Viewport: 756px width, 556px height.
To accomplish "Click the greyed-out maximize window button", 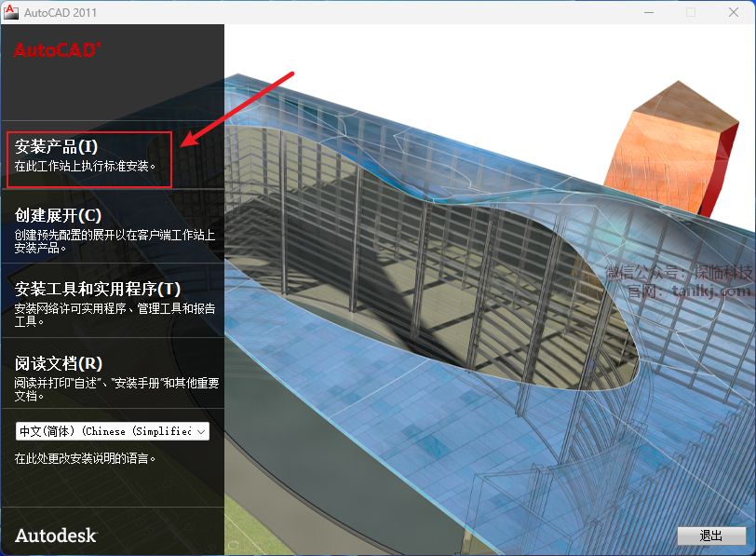I will pos(690,12).
